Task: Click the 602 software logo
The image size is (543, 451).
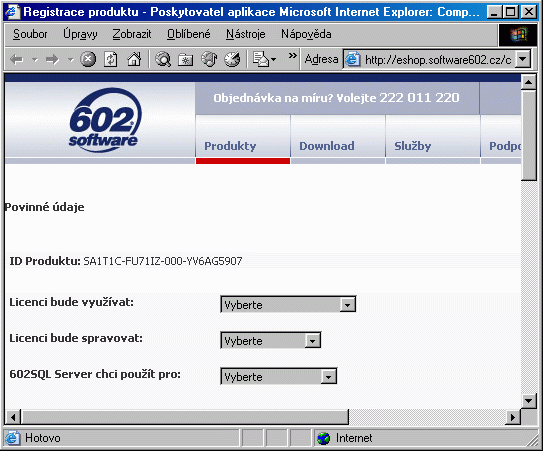Action: [x=104, y=120]
